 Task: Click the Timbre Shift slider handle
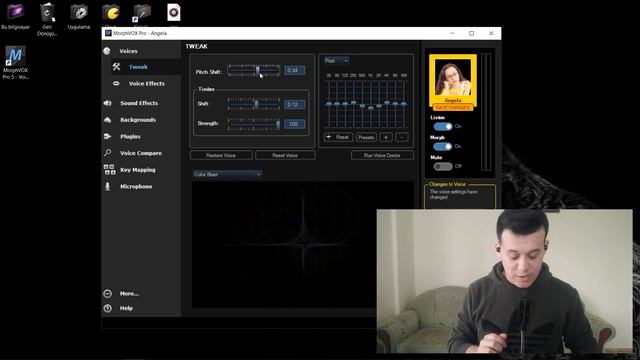tap(256, 104)
